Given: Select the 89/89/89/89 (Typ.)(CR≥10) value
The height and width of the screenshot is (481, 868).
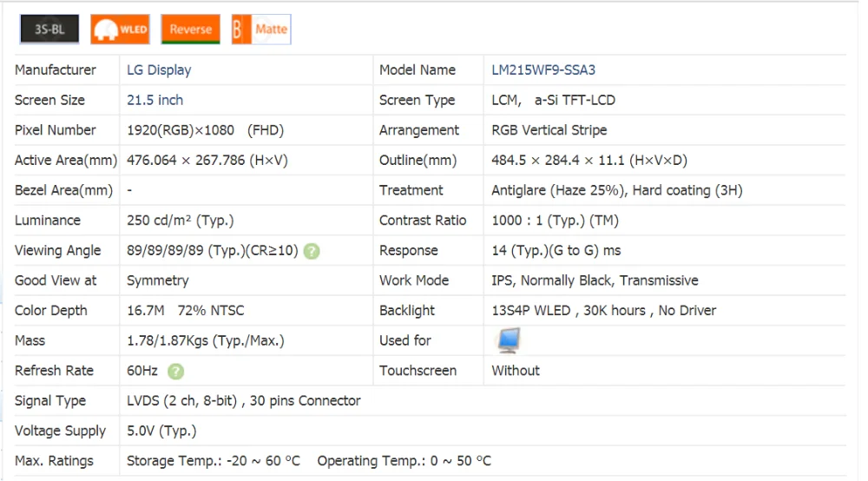Looking at the screenshot, I should (212, 251).
